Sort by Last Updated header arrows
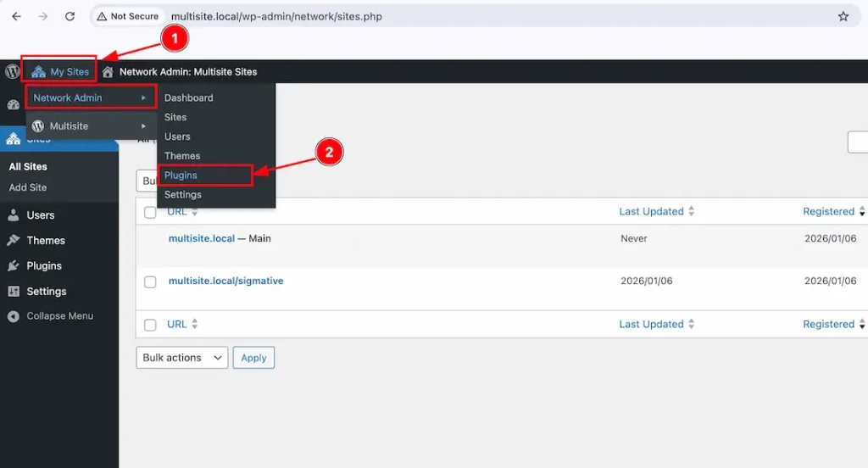 (x=692, y=212)
